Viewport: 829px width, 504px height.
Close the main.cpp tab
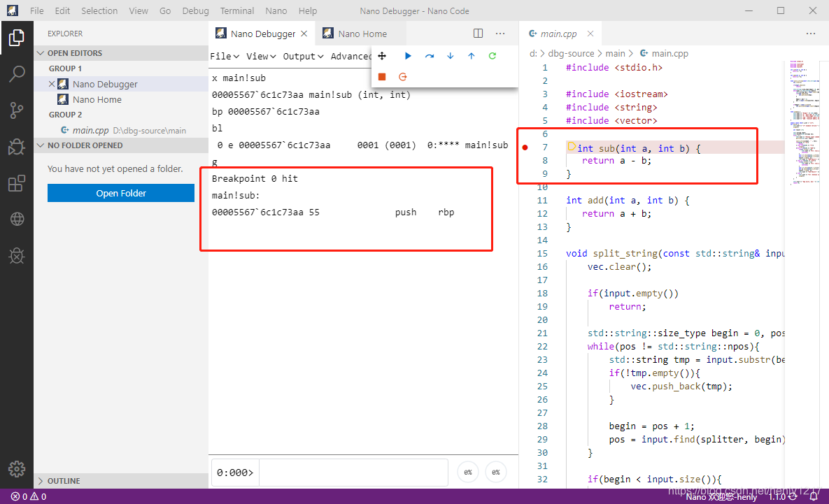(590, 34)
